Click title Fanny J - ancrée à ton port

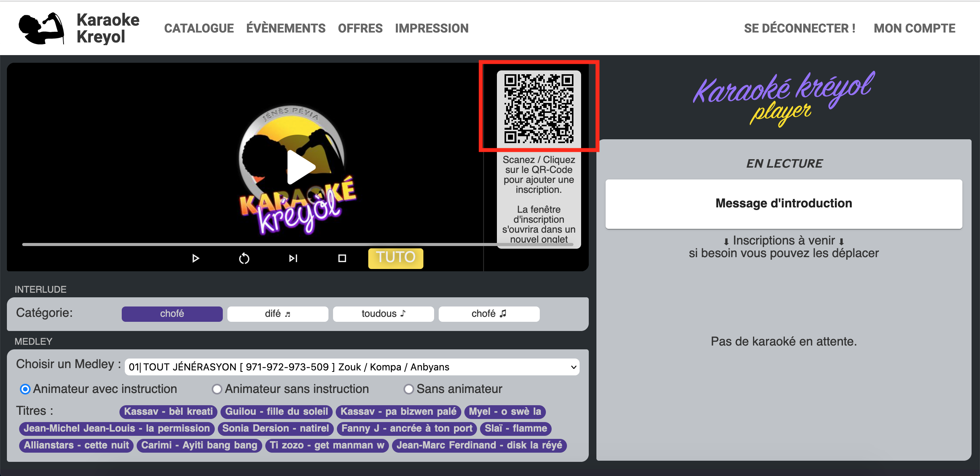tap(407, 429)
